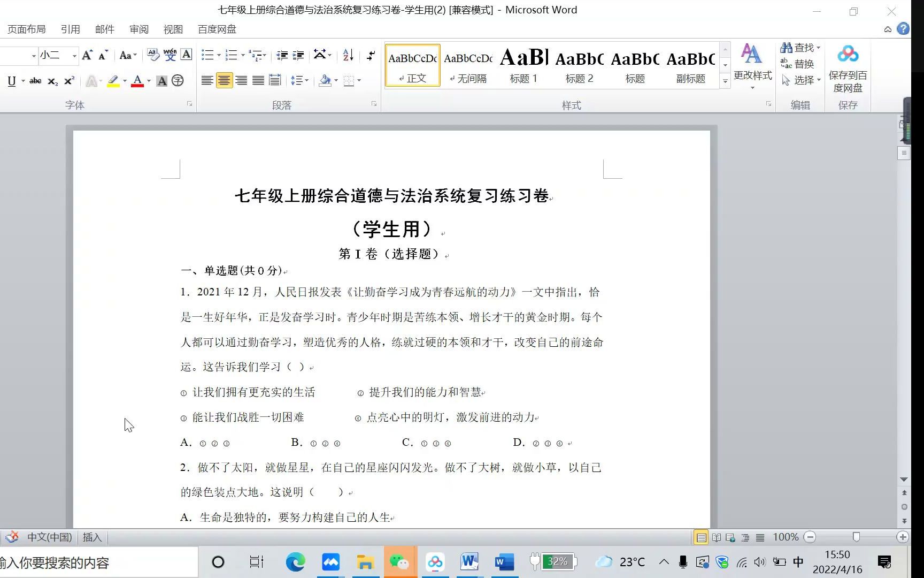Select the 正文 style
This screenshot has width=924, height=578.
[412, 65]
